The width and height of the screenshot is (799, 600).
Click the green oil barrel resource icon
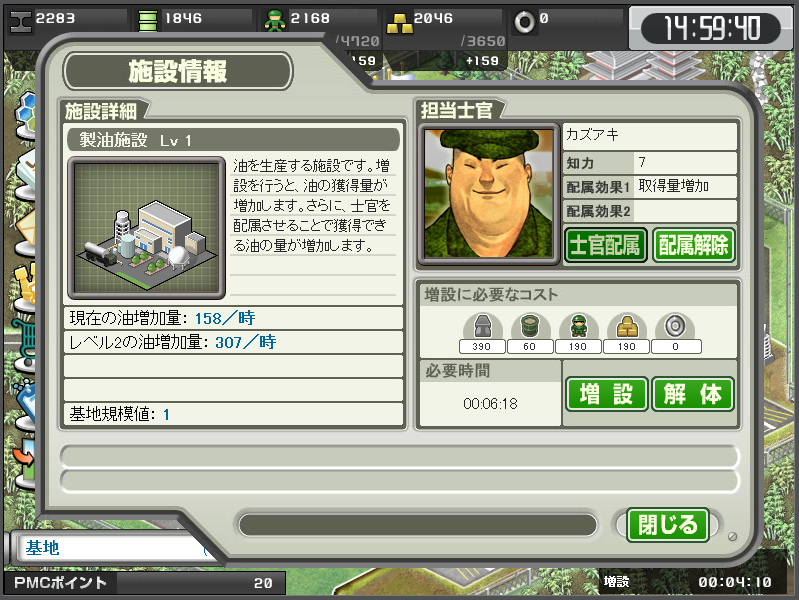[x=148, y=21]
